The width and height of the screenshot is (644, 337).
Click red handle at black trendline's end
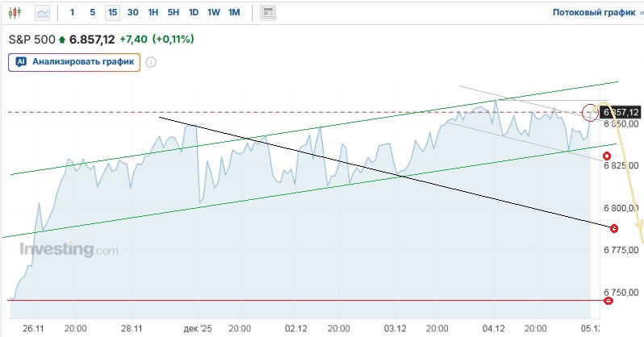pos(614,229)
